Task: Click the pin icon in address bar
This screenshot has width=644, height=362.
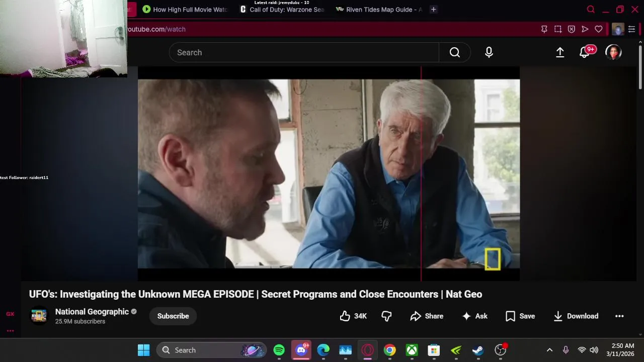Action: (544, 29)
